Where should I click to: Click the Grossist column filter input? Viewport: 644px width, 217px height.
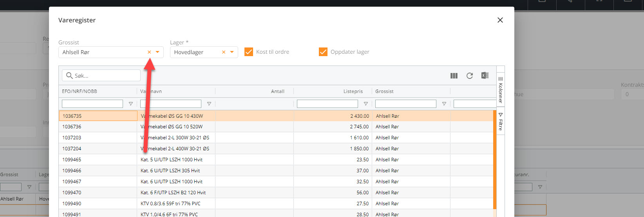click(x=406, y=104)
